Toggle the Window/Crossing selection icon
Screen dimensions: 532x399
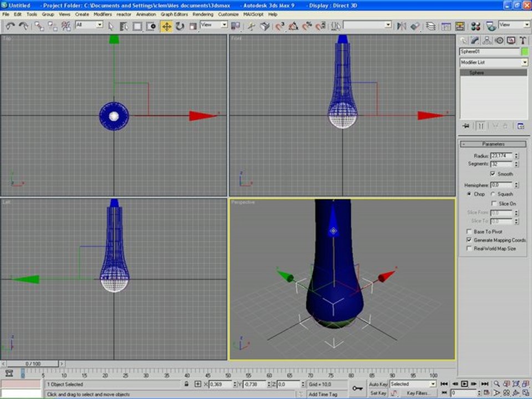(151, 26)
